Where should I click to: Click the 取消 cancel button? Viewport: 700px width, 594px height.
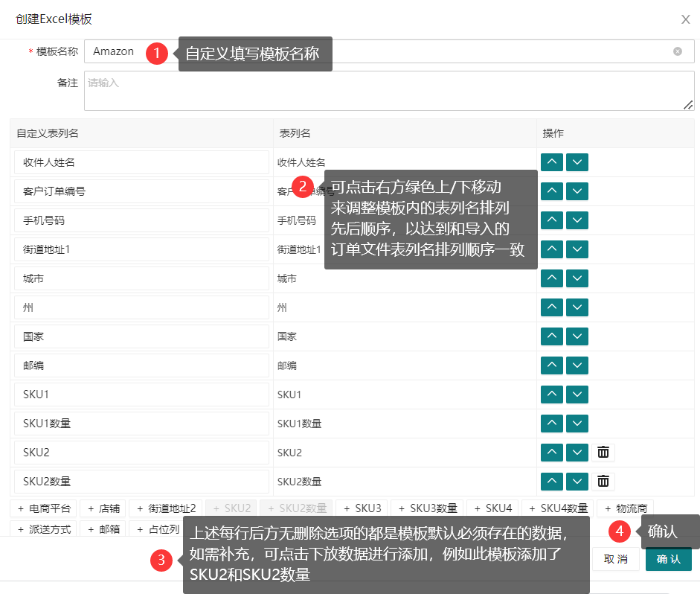click(615, 559)
